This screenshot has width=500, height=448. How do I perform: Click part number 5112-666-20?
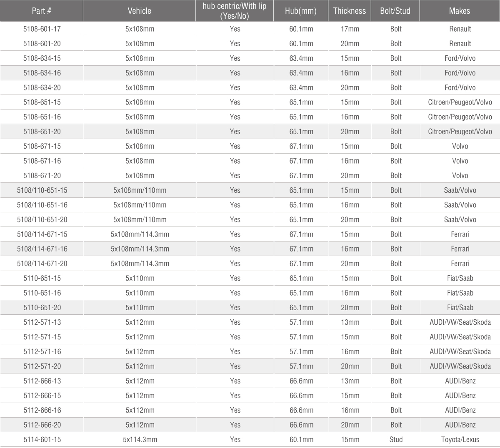(42, 425)
